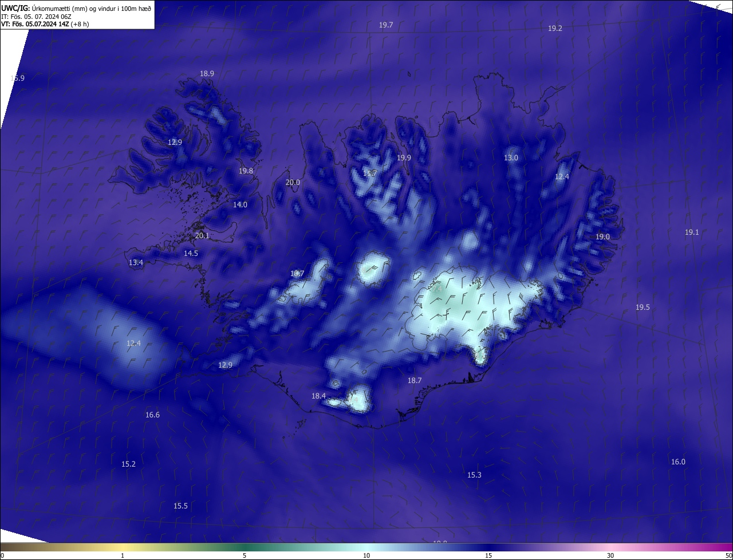Click the 19.1 value label
Screen dimensions: 733x560
[692, 232]
